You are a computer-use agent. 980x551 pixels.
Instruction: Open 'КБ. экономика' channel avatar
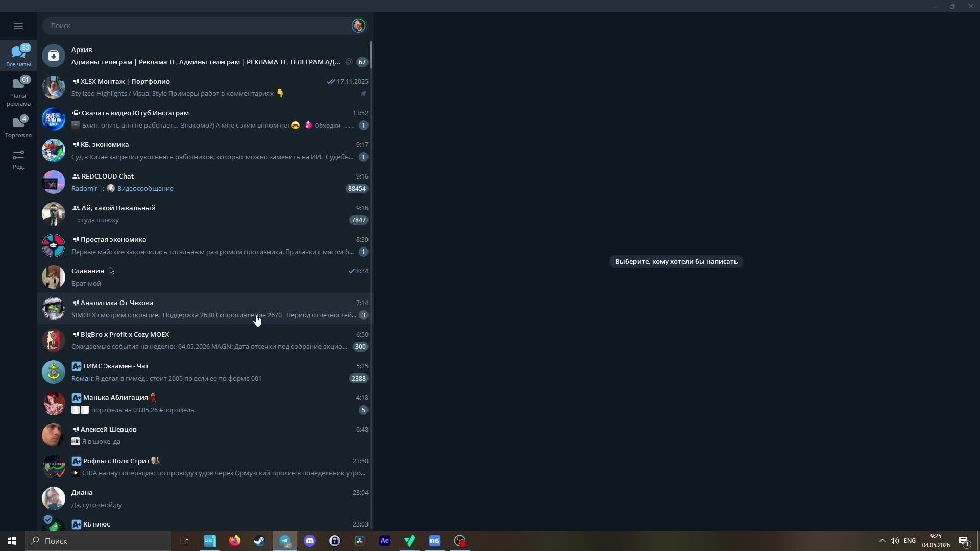54,151
